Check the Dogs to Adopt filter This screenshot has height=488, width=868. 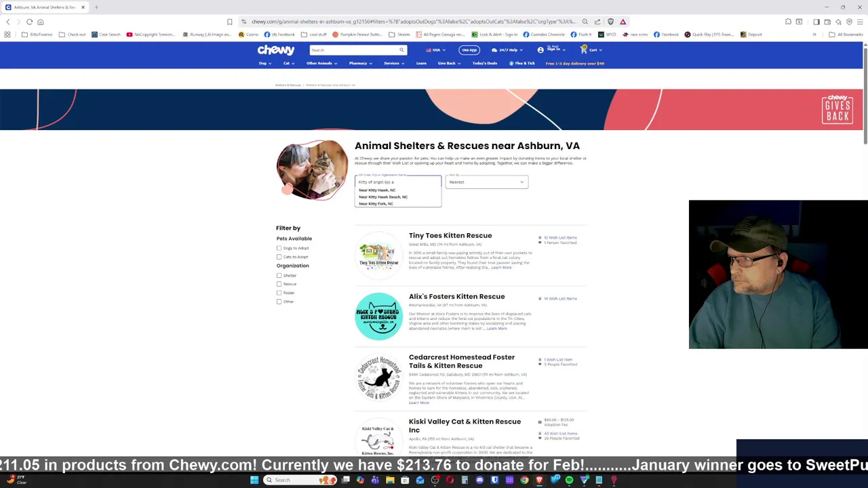(x=279, y=248)
